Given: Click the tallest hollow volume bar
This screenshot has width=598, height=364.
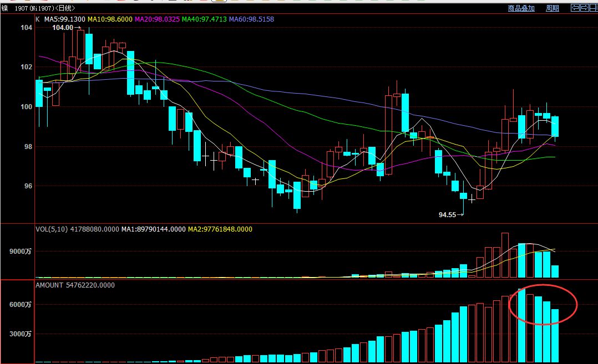Looking at the screenshot, I should [505, 255].
